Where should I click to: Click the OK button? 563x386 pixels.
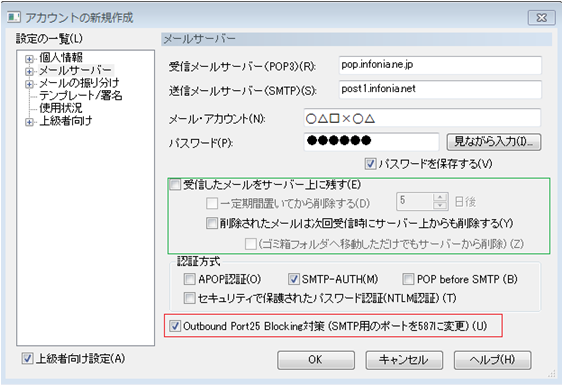(x=316, y=360)
